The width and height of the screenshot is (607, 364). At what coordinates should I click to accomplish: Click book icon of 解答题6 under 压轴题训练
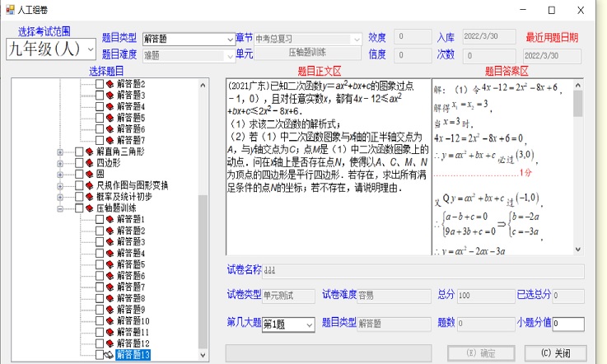tap(110, 276)
